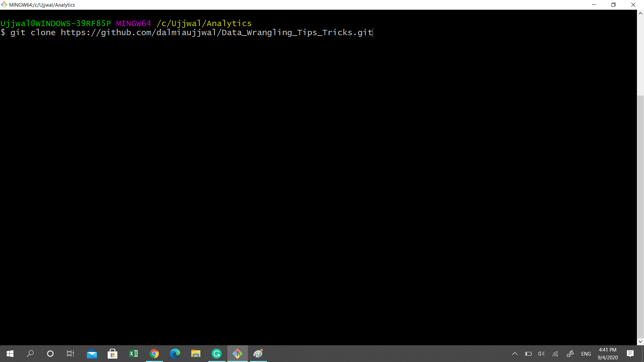Launch Microsoft Edge from taskbar
This screenshot has width=644, height=362.
point(175,354)
